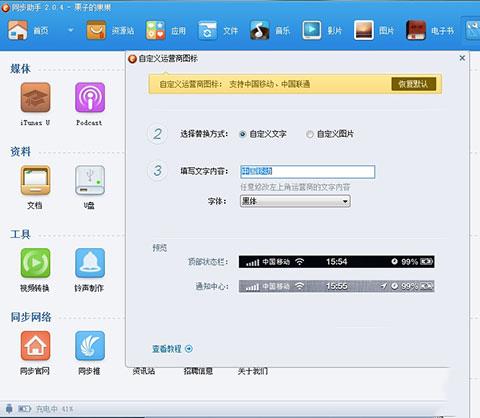
Task: Open the 首页 home icon in toolbar
Action: [x=18, y=30]
